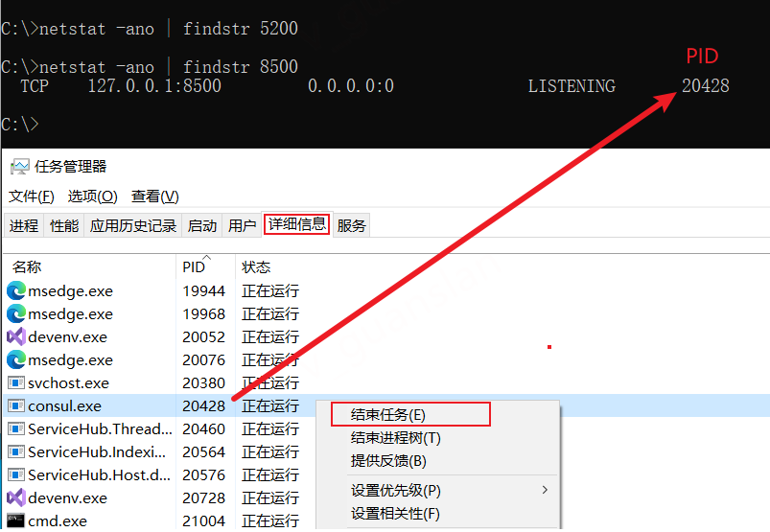The image size is (770, 532).
Task: Select PID value 20428 in task list
Action: [204, 406]
